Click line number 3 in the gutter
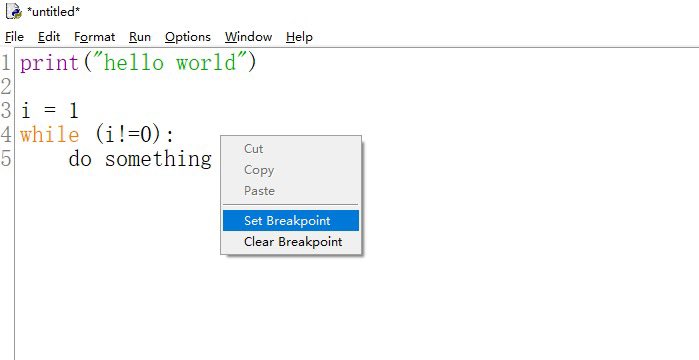Screen dimensions: 699x360 point(6,110)
